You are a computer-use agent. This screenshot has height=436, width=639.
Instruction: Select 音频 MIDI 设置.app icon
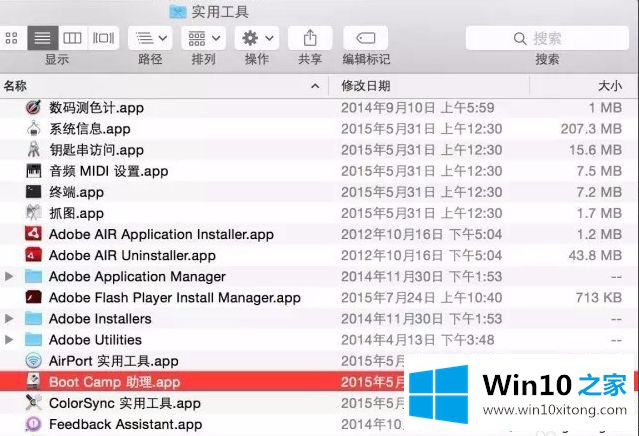[x=33, y=171]
